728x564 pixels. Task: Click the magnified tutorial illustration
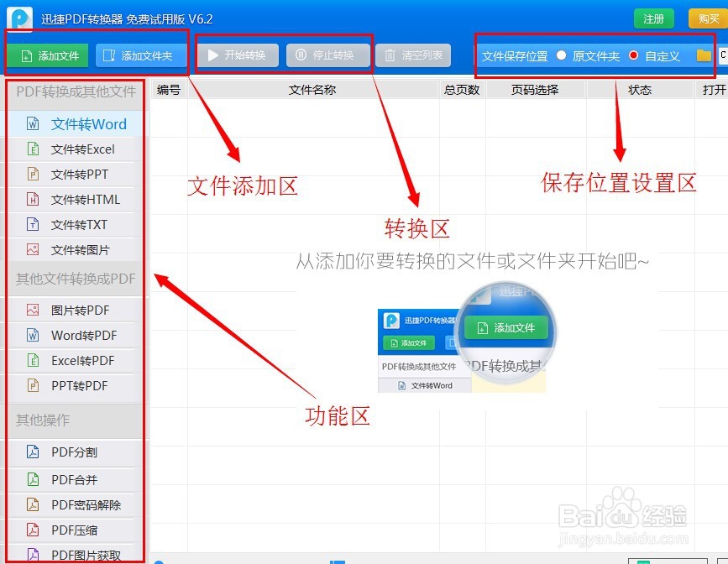467,337
